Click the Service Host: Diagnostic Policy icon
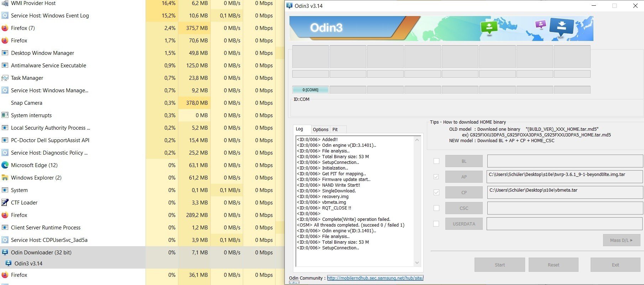Image resolution: width=644 pixels, height=285 pixels. (5, 153)
